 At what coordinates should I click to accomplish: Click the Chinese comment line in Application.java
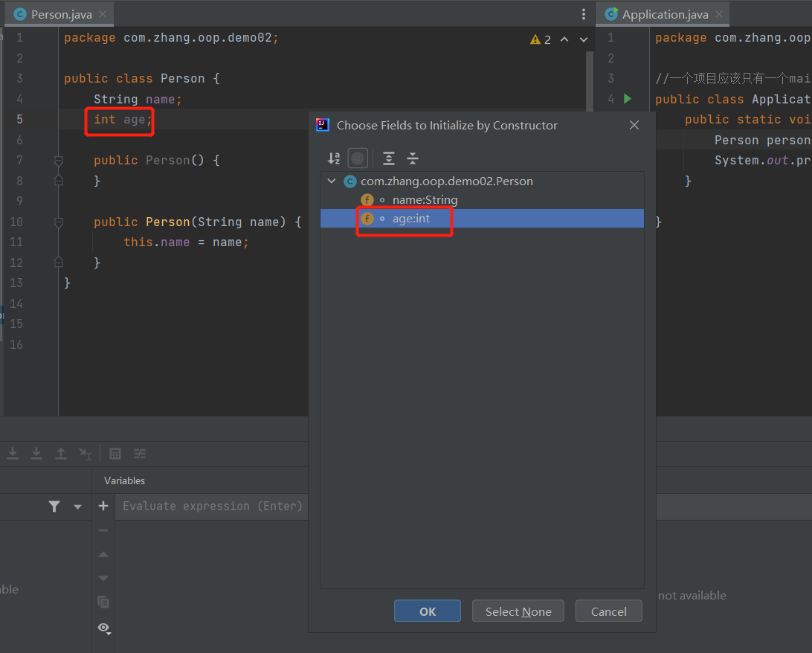coord(732,79)
